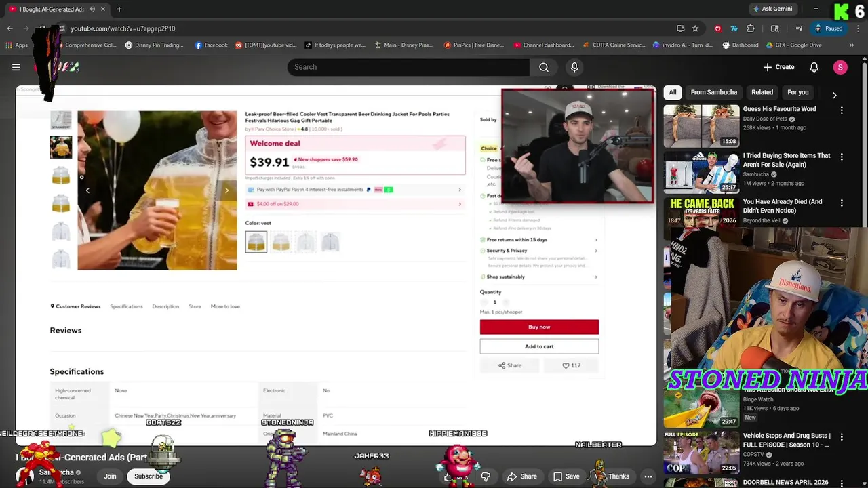
Task: Show previous product image with left arrow
Action: click(x=87, y=190)
